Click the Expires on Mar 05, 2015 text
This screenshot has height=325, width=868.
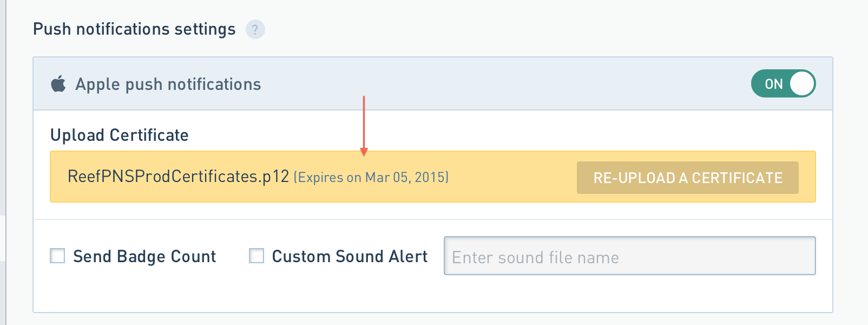pos(371,178)
